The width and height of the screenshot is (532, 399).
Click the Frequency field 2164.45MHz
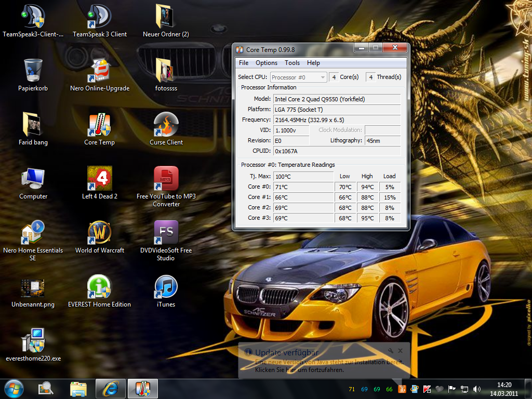[337, 120]
